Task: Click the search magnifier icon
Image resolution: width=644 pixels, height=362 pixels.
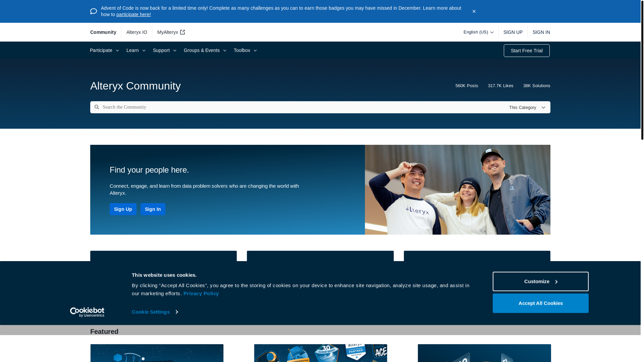Action: click(x=97, y=107)
